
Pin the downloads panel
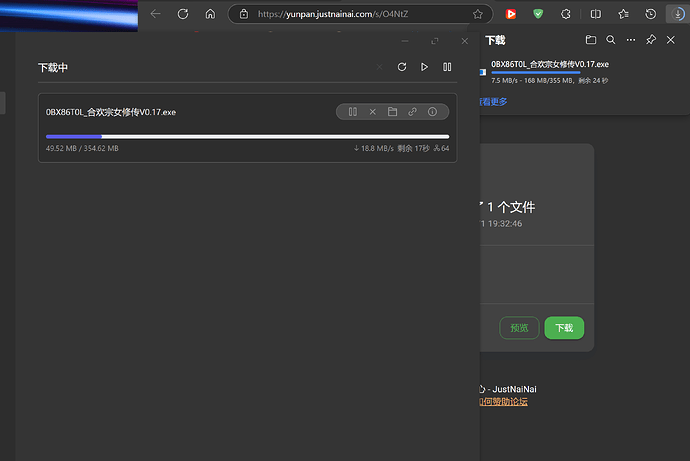651,40
